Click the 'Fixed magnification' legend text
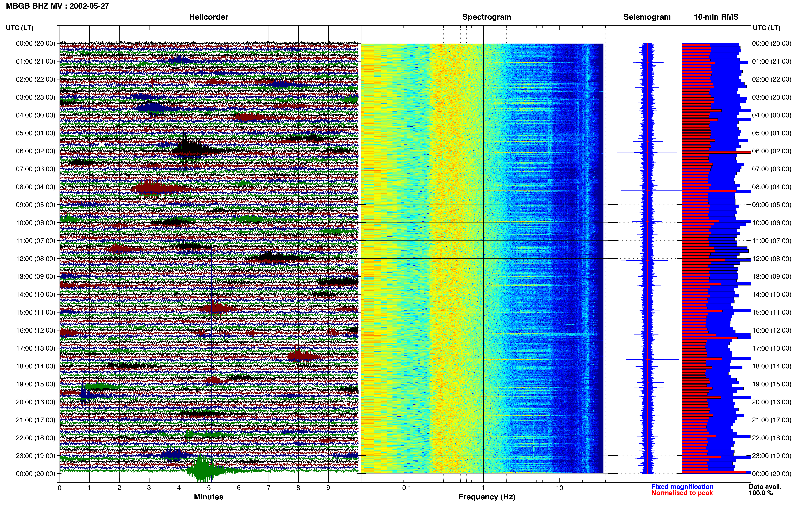This screenshot has height=508, width=812. pos(682,486)
